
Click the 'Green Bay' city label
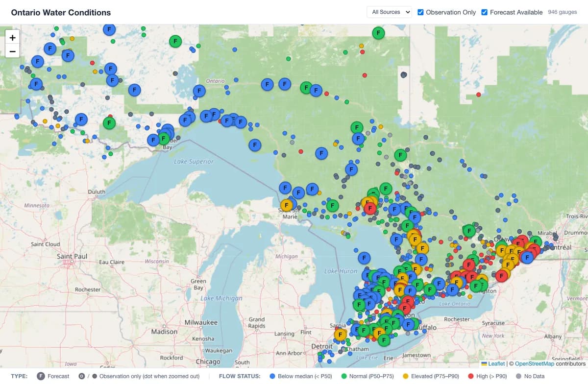click(198, 285)
